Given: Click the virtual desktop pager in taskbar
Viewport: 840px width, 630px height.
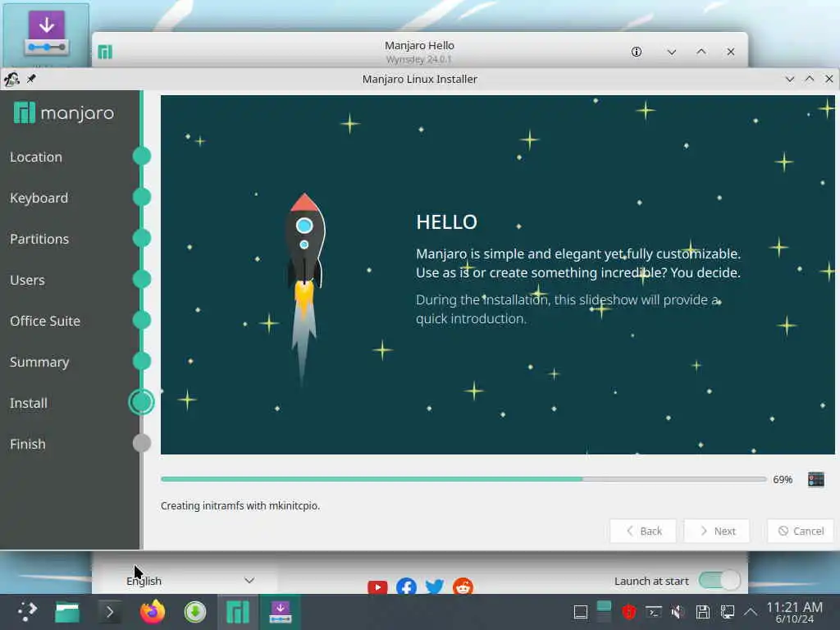Looking at the screenshot, I should click(604, 612).
